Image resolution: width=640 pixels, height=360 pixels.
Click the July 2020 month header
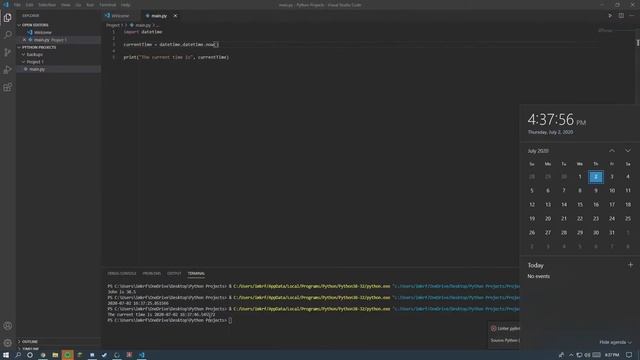[x=538, y=151]
